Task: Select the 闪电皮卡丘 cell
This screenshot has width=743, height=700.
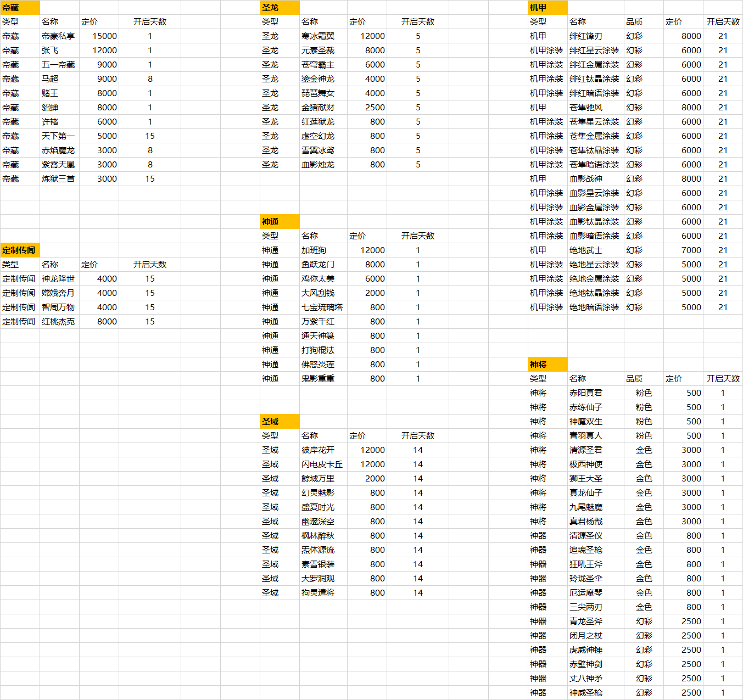Action: click(323, 464)
